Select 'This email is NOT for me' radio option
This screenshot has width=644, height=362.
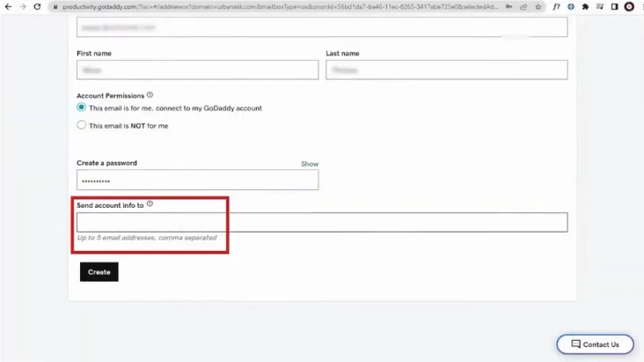81,125
